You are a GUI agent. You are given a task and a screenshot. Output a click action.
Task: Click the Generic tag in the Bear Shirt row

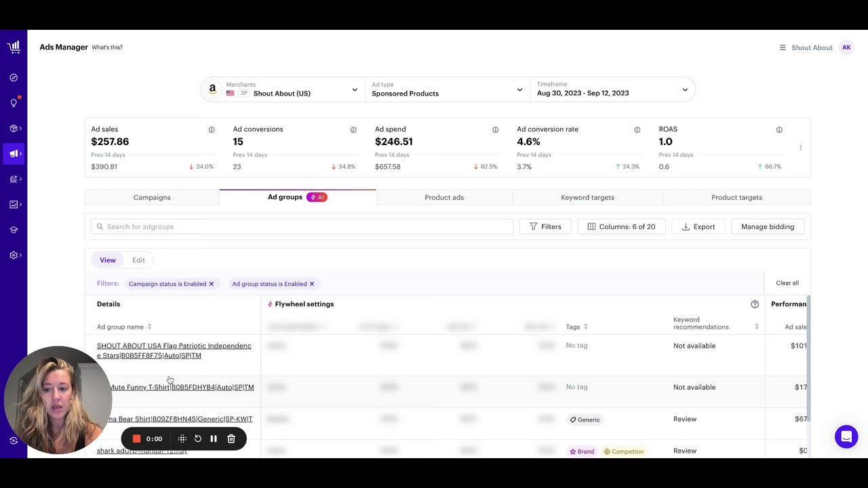click(585, 420)
